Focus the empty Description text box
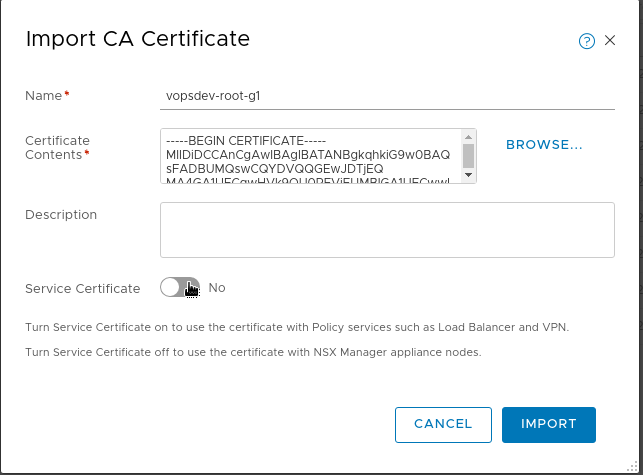This screenshot has height=475, width=643. (386, 230)
